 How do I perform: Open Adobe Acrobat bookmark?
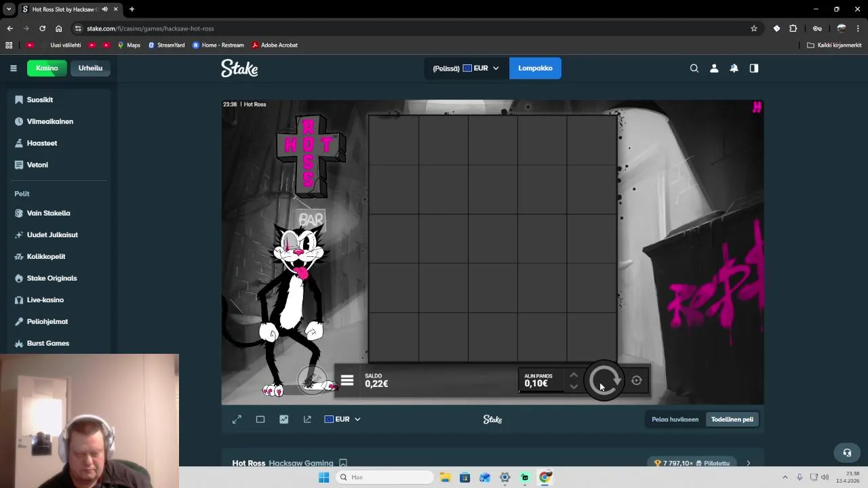(x=275, y=45)
